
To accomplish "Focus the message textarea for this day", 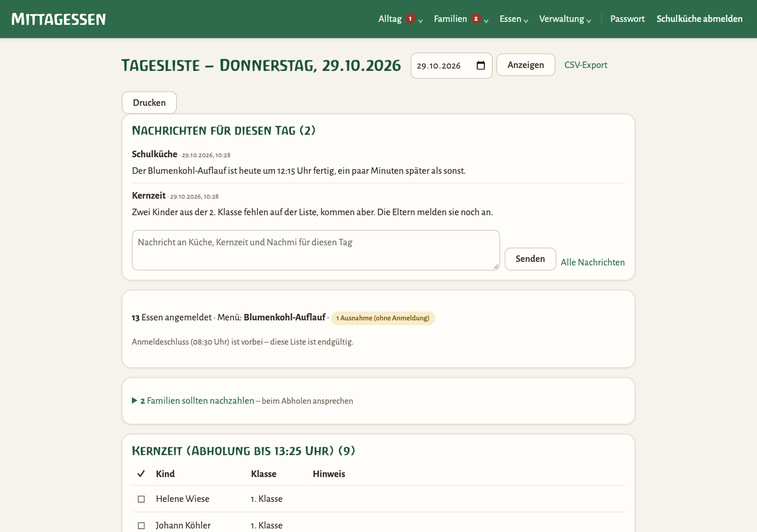I will tap(316, 250).
